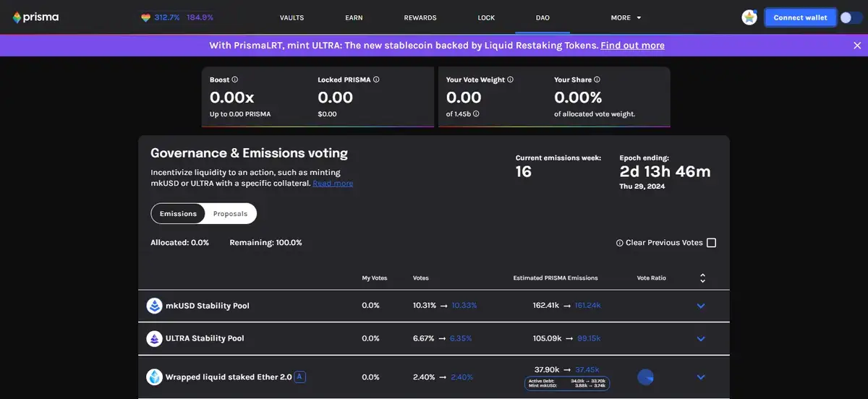Click the Boost info icon
The image size is (868, 399).
pyautogui.click(x=235, y=80)
